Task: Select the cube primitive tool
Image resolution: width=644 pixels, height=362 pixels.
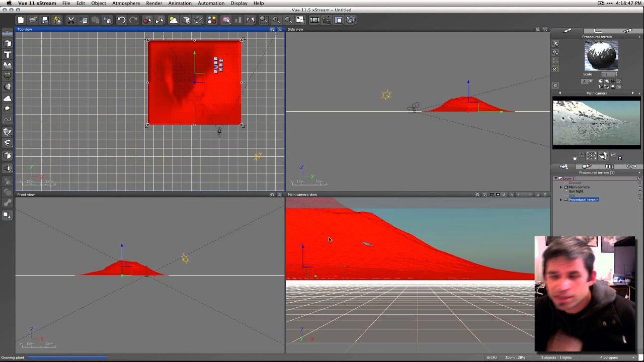Action: point(8,43)
